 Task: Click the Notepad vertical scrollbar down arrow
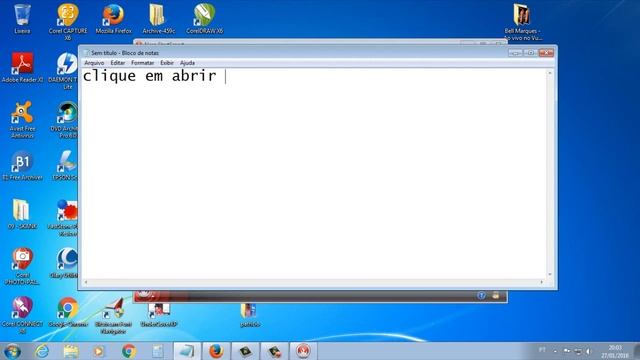coord(550,275)
